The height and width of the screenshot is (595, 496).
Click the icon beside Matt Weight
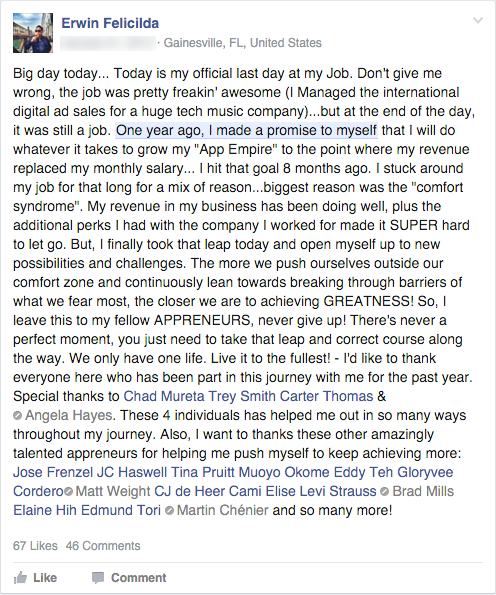[68, 491]
